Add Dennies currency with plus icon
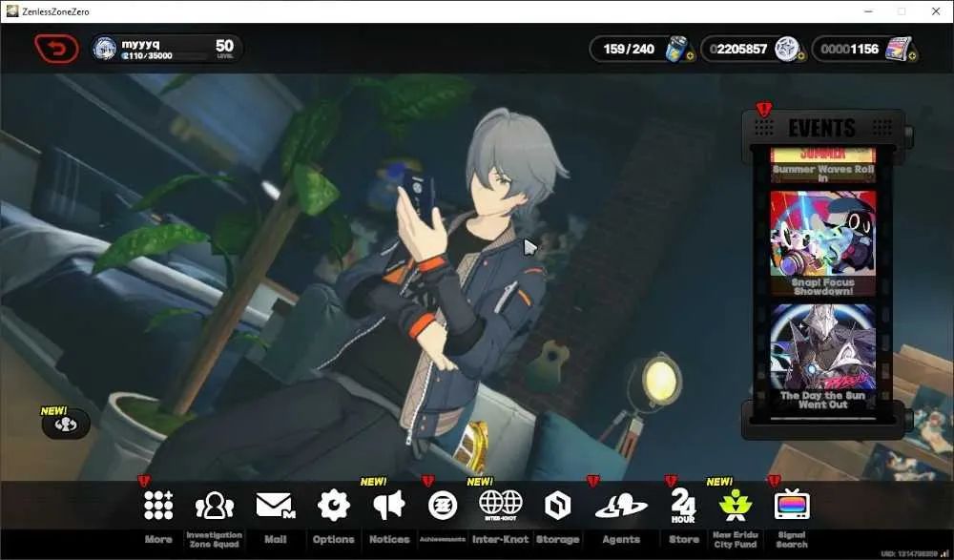954x560 pixels. click(x=800, y=56)
